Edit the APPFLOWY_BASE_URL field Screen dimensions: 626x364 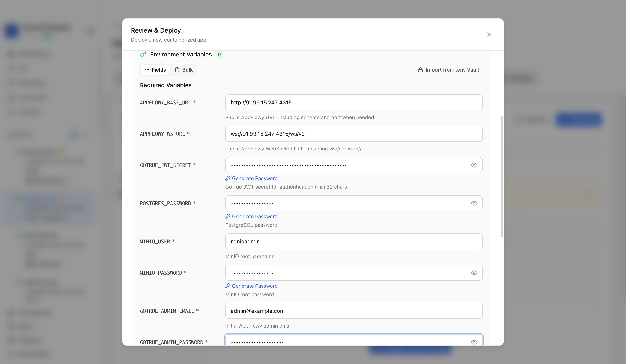[354, 102]
